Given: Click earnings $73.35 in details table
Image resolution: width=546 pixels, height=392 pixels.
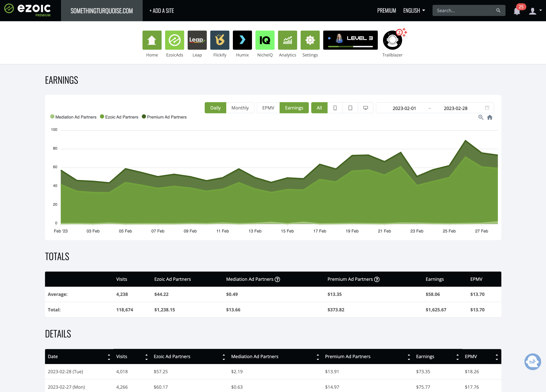Looking at the screenshot, I should 423,371.
